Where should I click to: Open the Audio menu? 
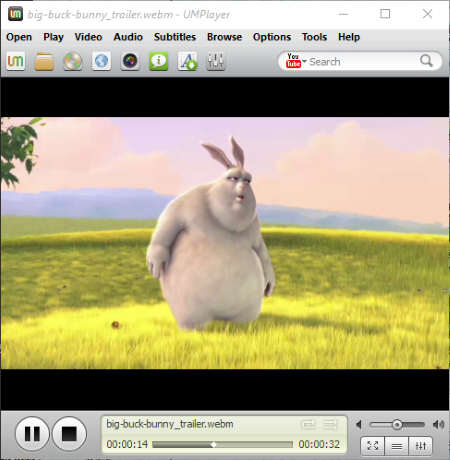tap(128, 37)
